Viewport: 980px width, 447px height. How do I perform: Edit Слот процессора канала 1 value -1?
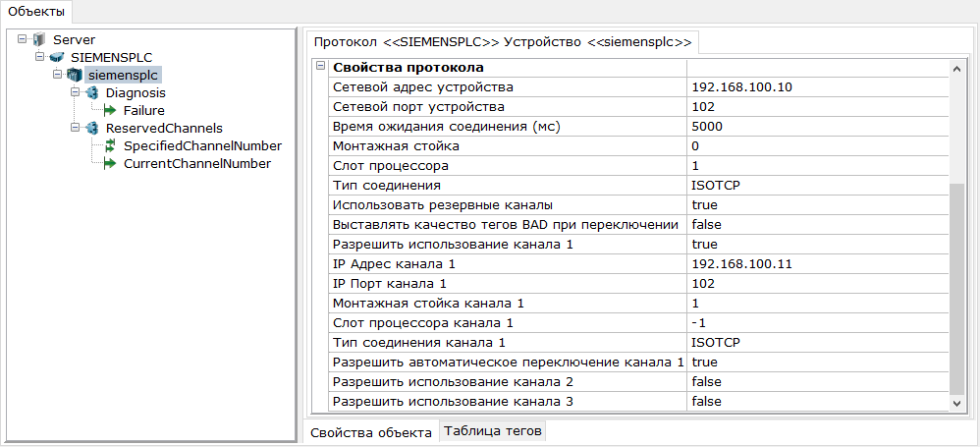(817, 322)
